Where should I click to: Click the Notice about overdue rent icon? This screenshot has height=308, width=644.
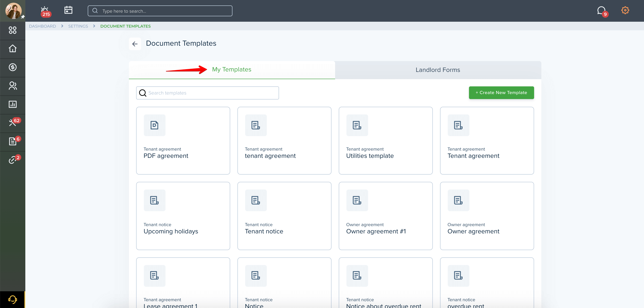(357, 275)
